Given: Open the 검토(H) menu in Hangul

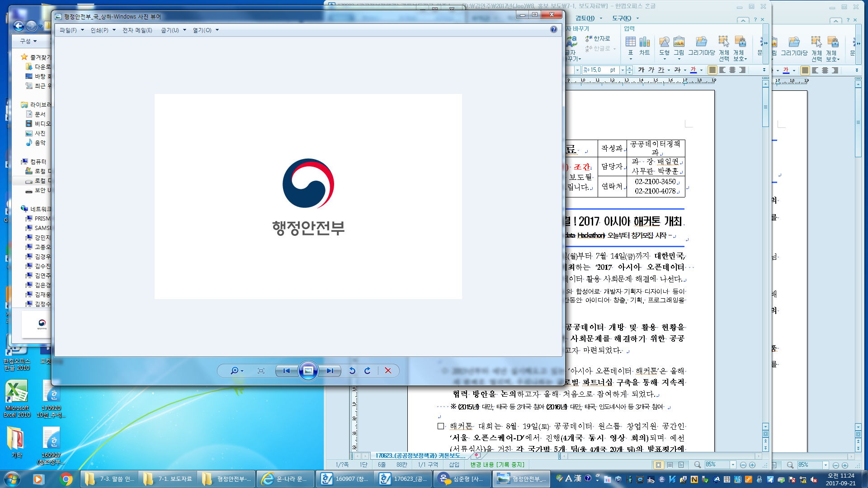Looking at the screenshot, I should (x=585, y=18).
